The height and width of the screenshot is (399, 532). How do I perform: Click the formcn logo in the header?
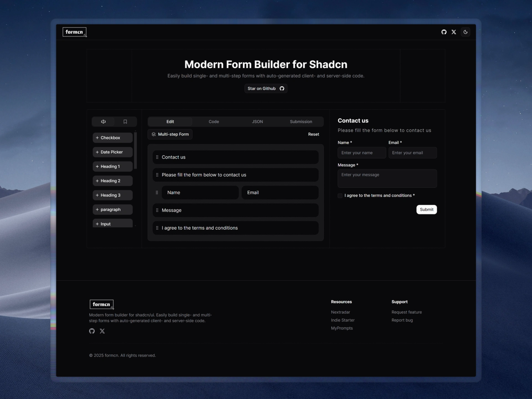[75, 32]
